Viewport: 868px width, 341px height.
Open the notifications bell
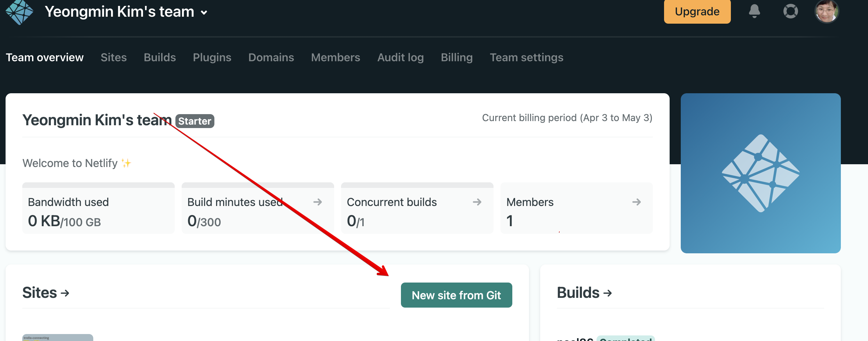[x=754, y=11]
